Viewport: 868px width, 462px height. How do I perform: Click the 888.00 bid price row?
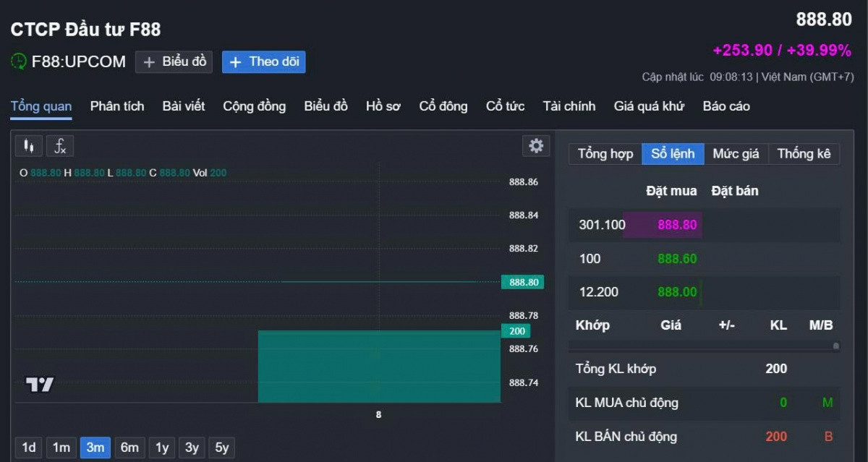coord(677,292)
